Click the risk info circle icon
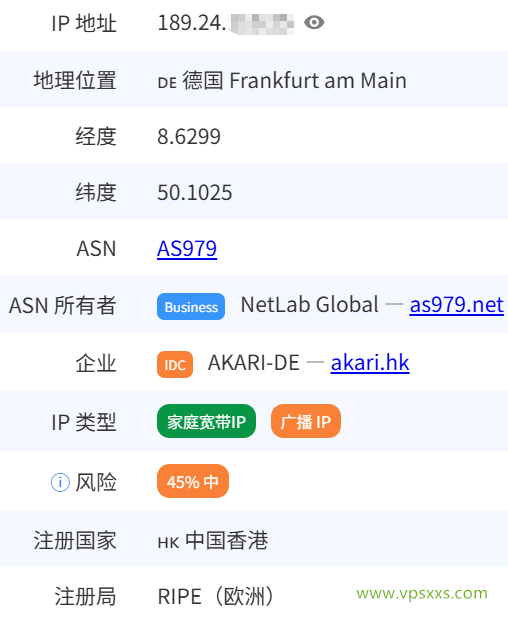This screenshot has height=618, width=508. click(60, 482)
